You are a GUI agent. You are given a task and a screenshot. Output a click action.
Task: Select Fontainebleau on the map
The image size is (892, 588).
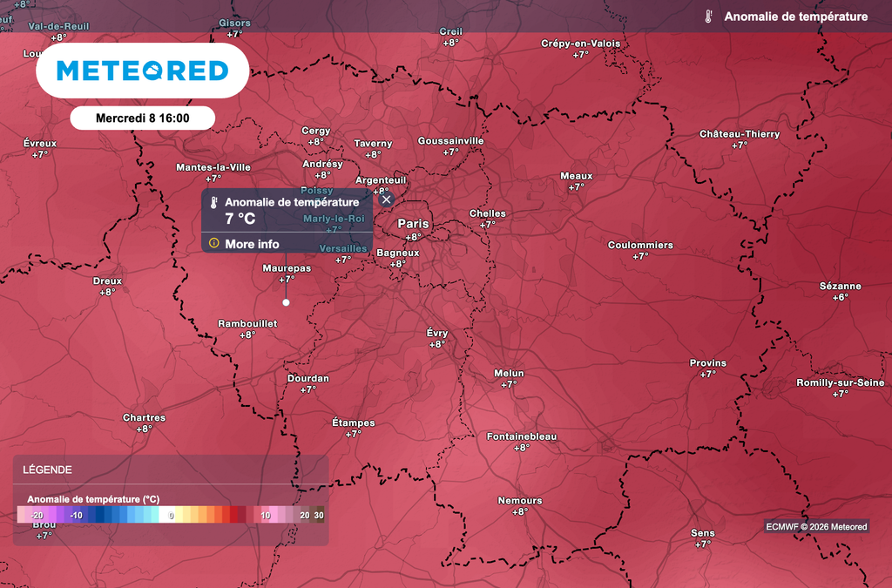click(520, 437)
